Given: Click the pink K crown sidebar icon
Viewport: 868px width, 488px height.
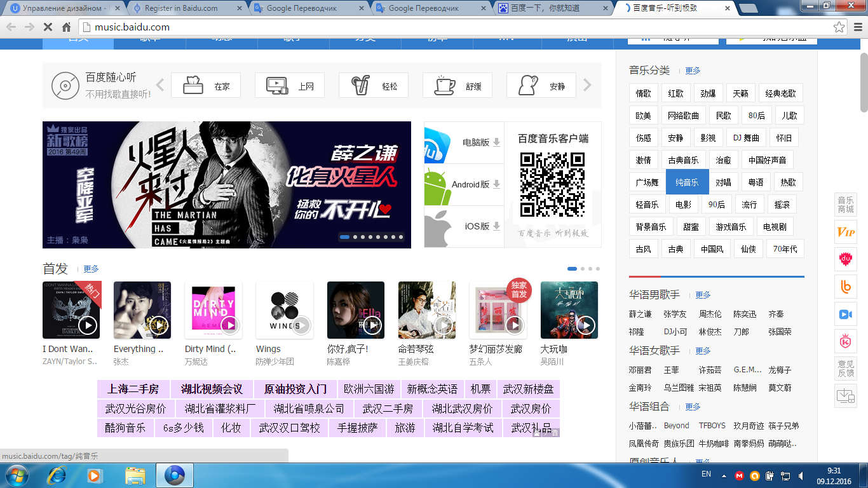Looking at the screenshot, I should click(846, 341).
